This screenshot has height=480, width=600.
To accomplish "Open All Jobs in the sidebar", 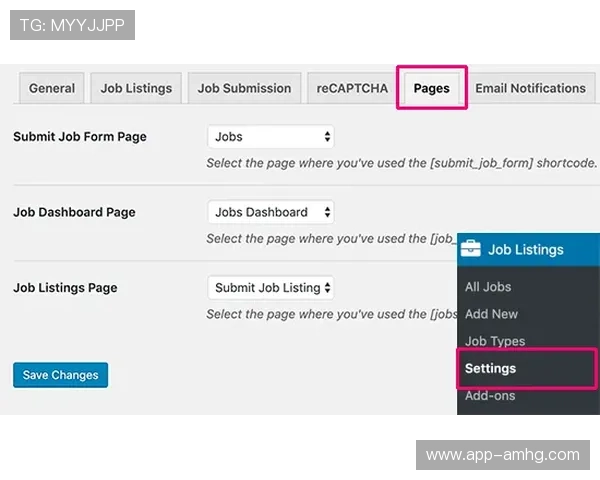I will 488,287.
